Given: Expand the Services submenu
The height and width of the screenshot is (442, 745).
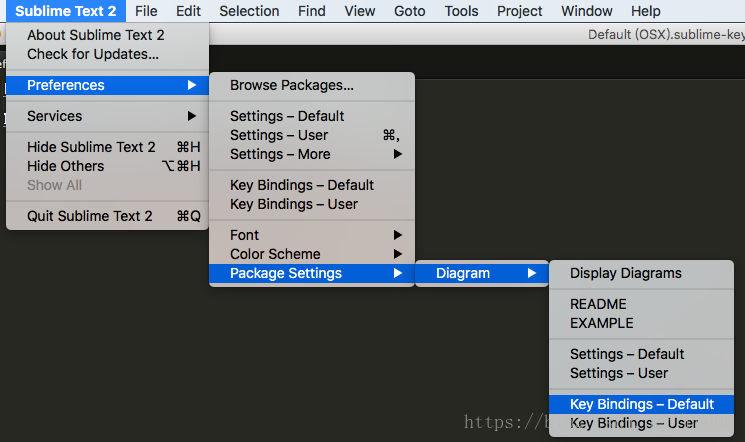Looking at the screenshot, I should tap(107, 116).
